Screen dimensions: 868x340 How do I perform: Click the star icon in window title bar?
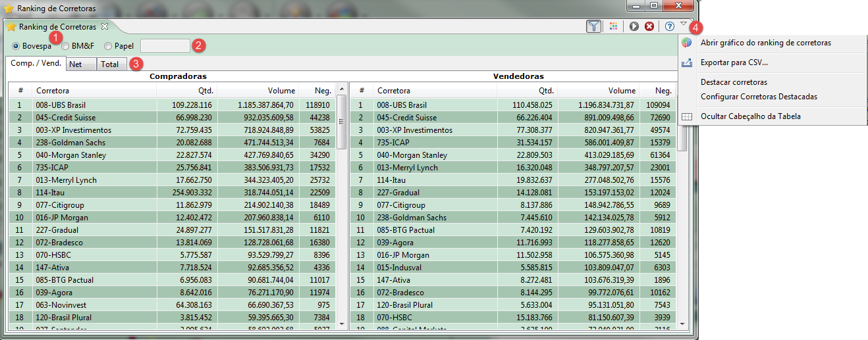pyautogui.click(x=9, y=9)
